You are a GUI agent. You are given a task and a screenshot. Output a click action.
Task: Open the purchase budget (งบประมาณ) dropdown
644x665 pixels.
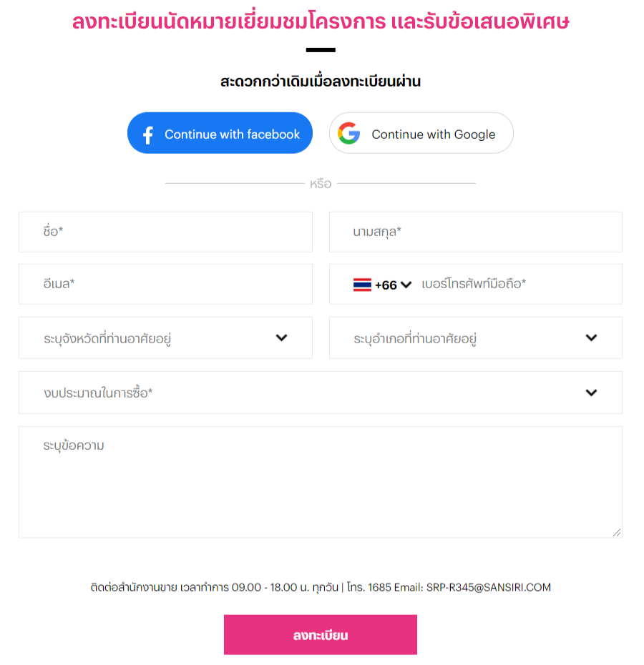320,393
